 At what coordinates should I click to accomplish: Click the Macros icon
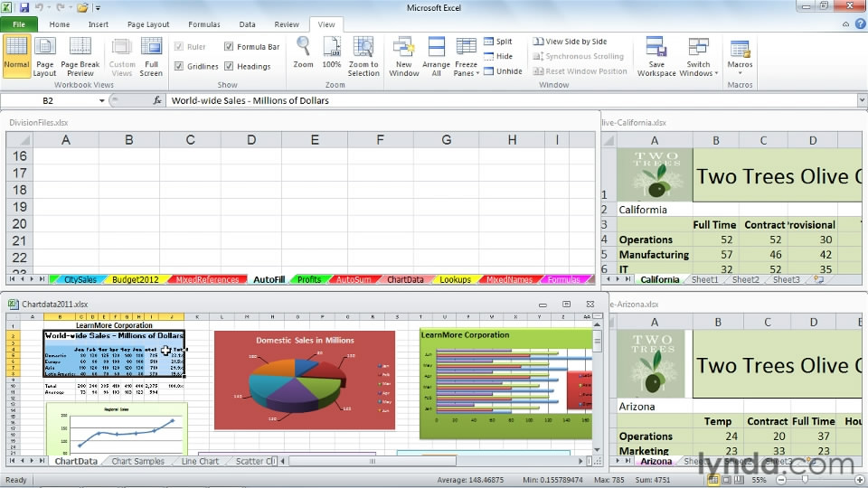(741, 49)
